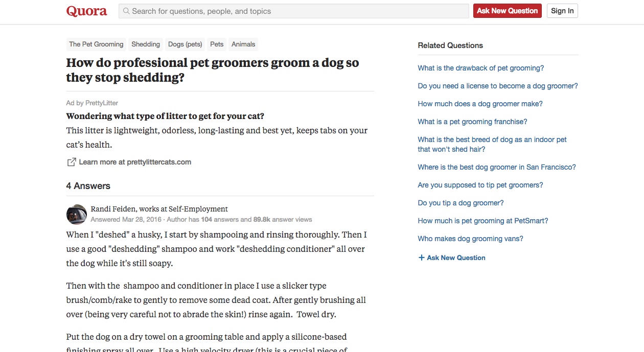
Task: Click 'Learn more at prettylittercats.com' ad link
Action: pos(135,161)
